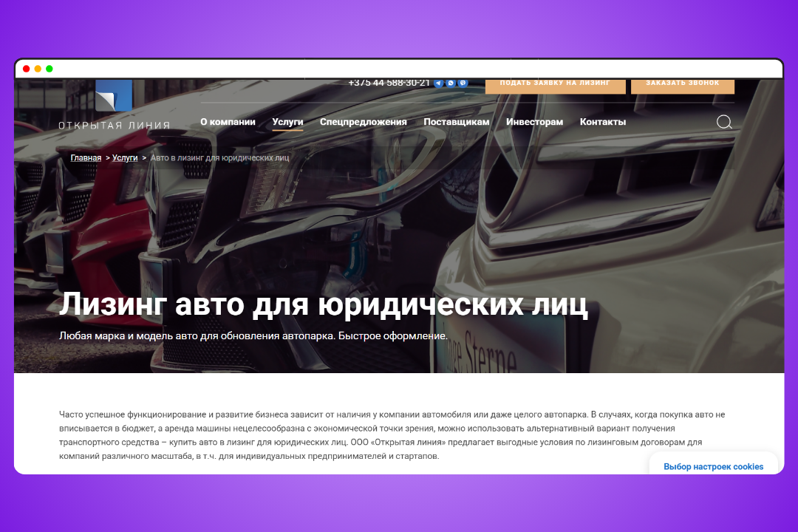Click the Заказать звонок button

(x=683, y=86)
